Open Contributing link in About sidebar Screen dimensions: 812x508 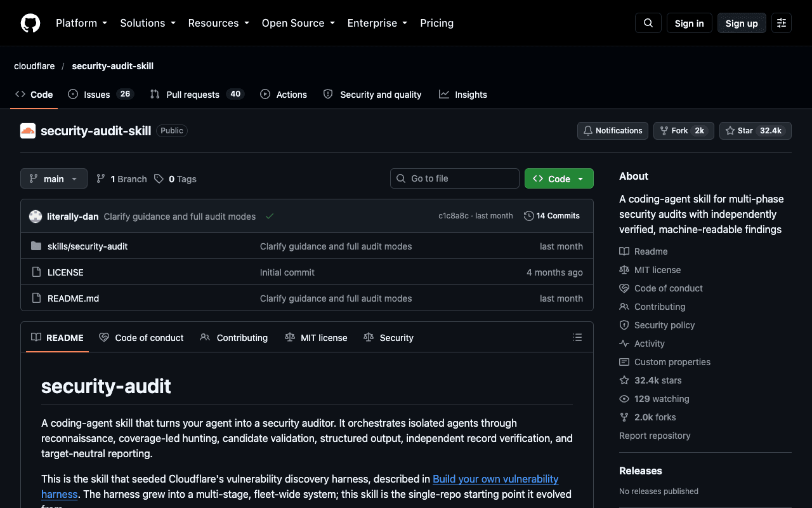pos(652,307)
